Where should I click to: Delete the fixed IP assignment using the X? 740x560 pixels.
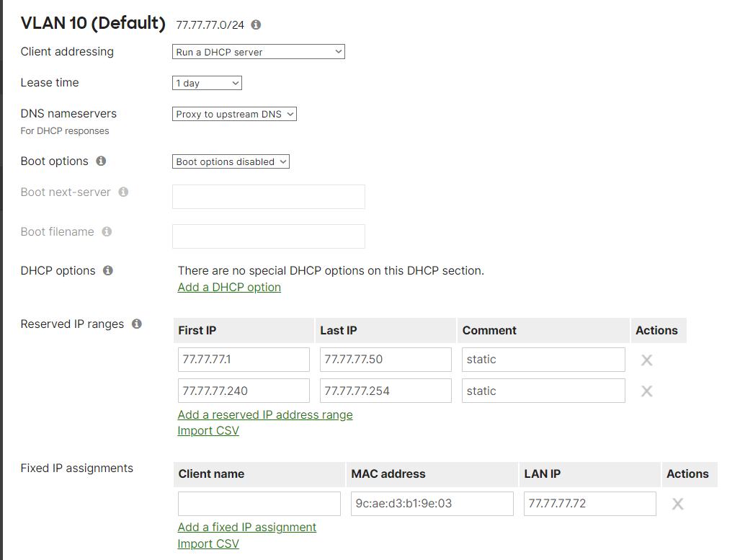pyautogui.click(x=677, y=504)
